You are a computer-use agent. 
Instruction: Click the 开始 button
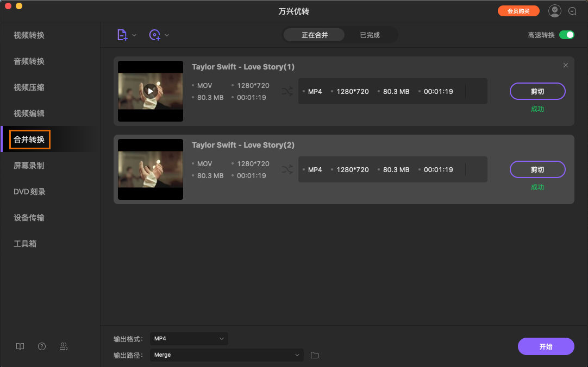[546, 346]
